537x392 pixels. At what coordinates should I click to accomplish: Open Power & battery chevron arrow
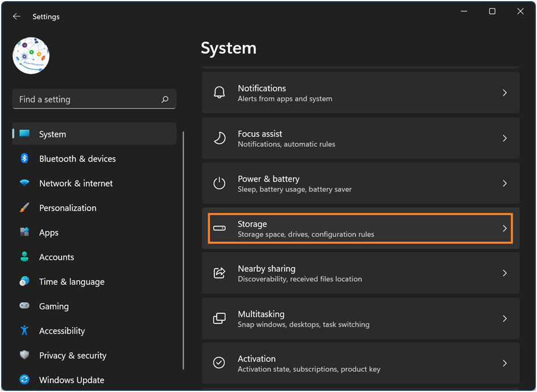[505, 183]
